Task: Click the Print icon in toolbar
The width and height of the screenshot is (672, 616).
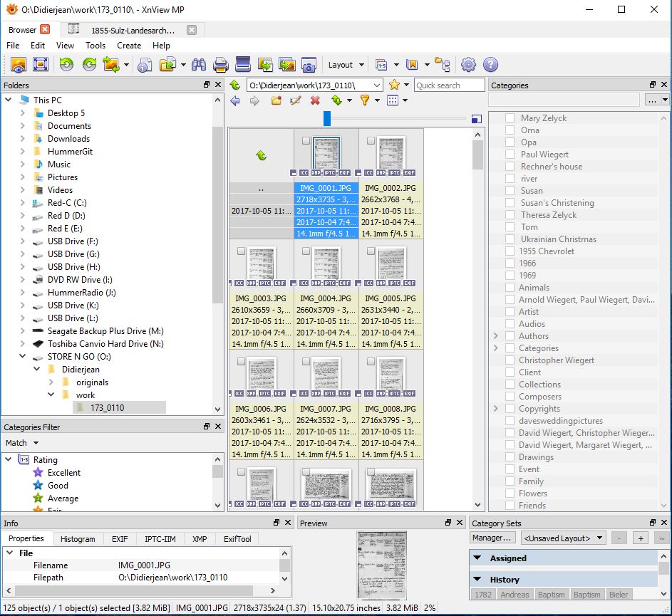Action: point(220,65)
